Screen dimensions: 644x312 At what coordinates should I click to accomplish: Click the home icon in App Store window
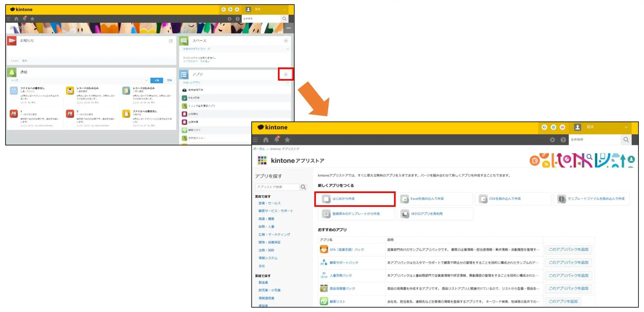[265, 140]
